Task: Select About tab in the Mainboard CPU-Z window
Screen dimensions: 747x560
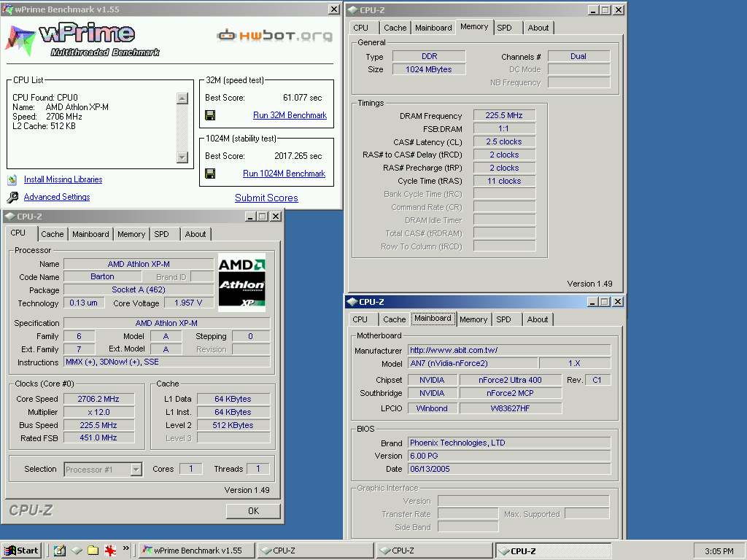Action: (x=538, y=319)
